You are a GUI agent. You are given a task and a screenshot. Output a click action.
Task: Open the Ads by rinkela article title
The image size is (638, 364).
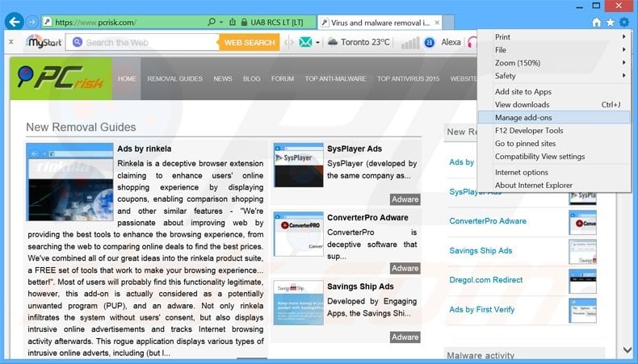(144, 149)
